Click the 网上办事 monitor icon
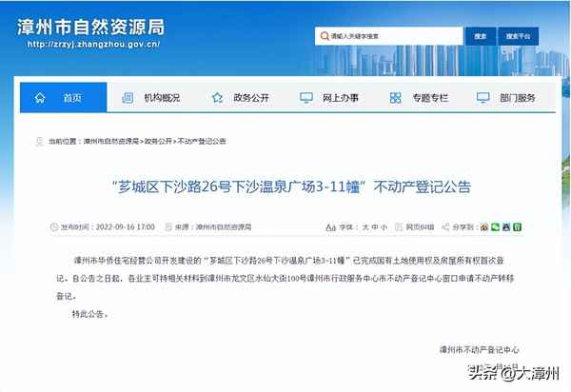Image resolution: width=571 pixels, height=392 pixels. pyautogui.click(x=306, y=98)
